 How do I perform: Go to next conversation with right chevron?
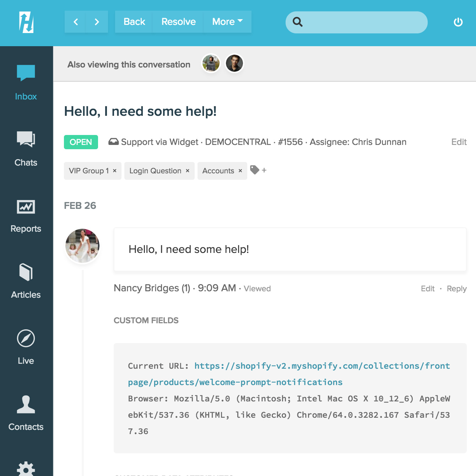[x=97, y=22]
